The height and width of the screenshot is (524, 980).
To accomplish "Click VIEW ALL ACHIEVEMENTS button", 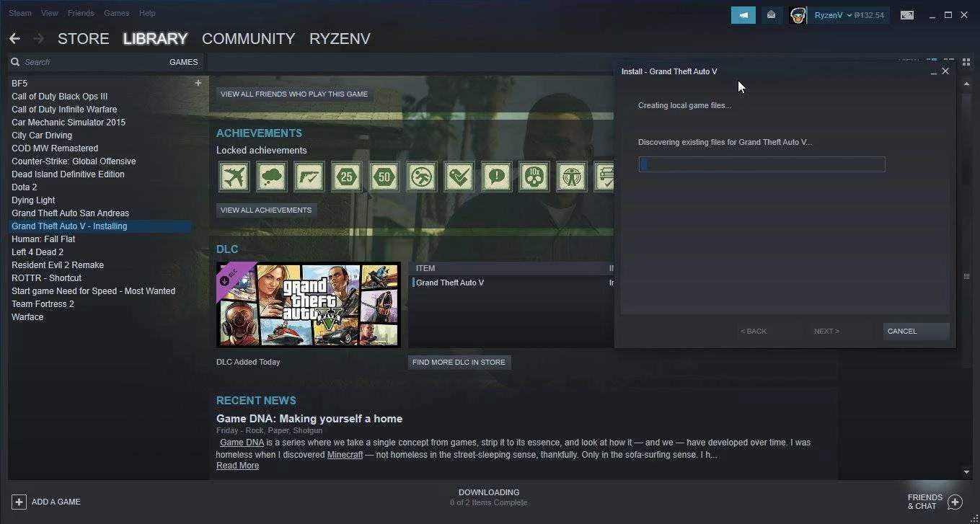I will coord(266,210).
